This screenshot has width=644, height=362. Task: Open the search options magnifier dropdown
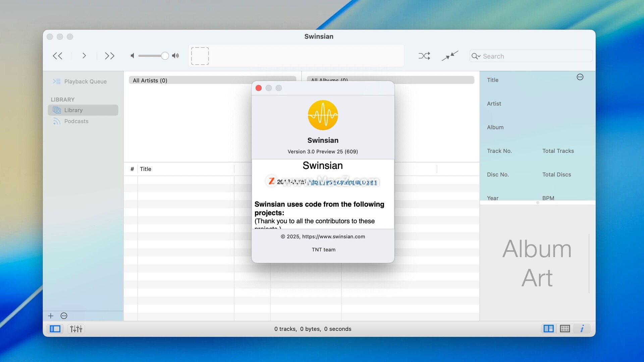476,56
